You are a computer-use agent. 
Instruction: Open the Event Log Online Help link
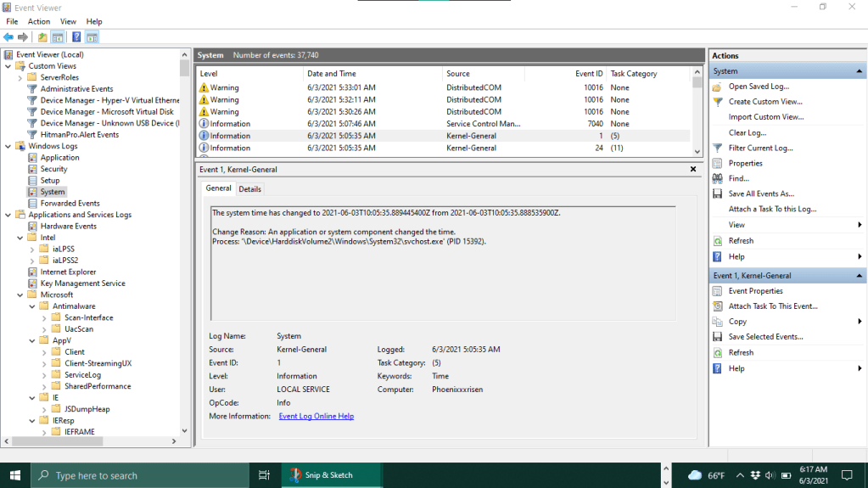[316, 416]
